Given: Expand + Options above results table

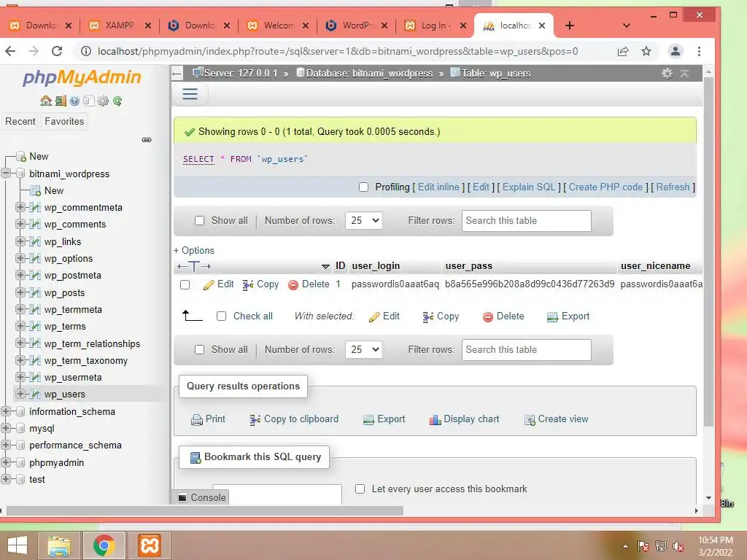Looking at the screenshot, I should pos(194,251).
